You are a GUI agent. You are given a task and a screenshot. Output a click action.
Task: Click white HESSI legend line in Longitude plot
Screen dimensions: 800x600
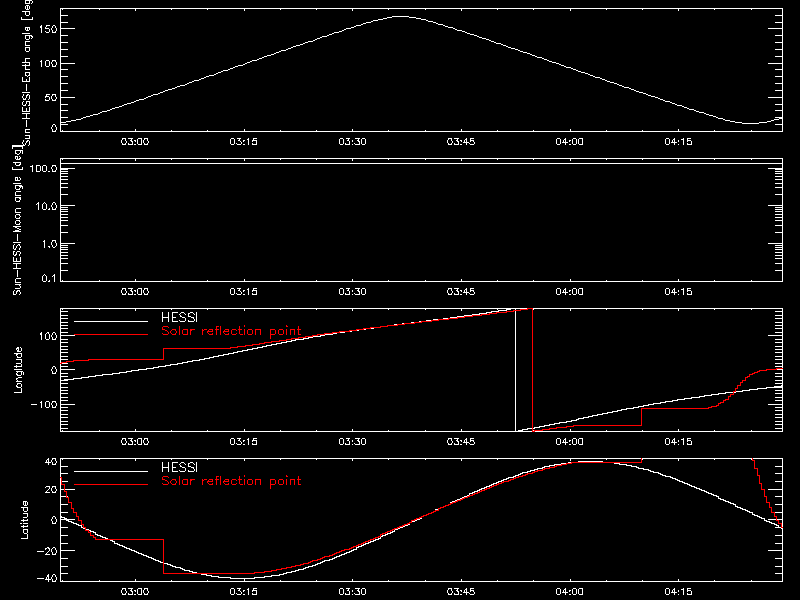(x=111, y=321)
